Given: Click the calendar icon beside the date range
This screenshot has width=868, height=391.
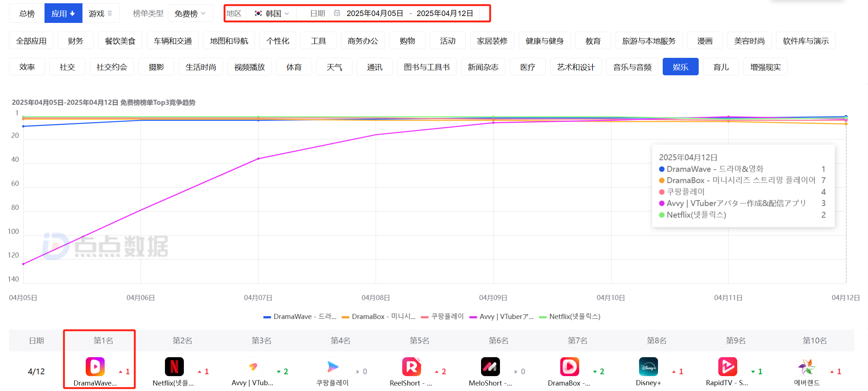Looking at the screenshot, I should (x=337, y=13).
